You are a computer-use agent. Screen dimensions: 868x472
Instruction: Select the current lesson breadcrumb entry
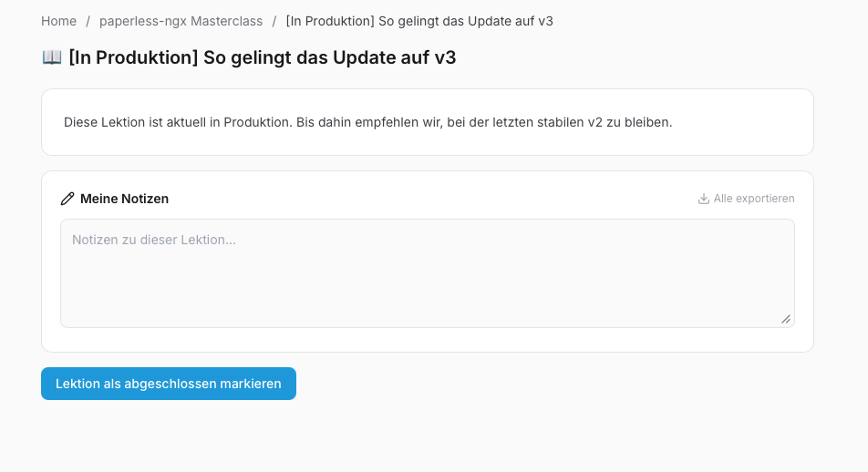[x=419, y=21]
